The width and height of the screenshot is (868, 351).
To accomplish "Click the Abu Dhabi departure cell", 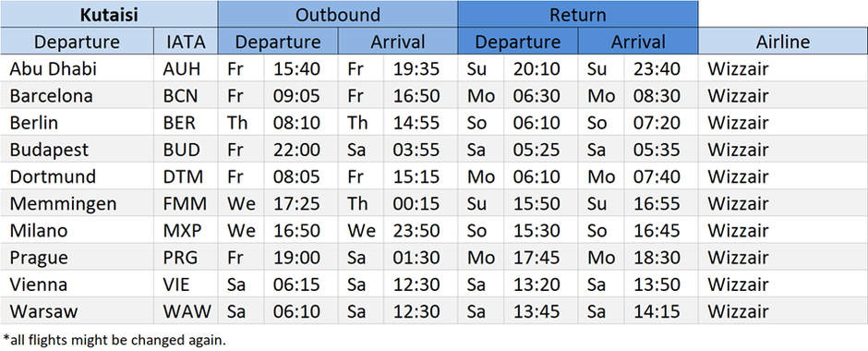I will [x=77, y=68].
